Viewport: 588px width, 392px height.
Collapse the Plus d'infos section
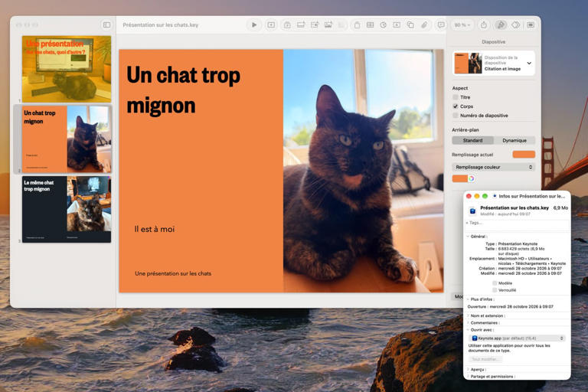[x=468, y=299]
